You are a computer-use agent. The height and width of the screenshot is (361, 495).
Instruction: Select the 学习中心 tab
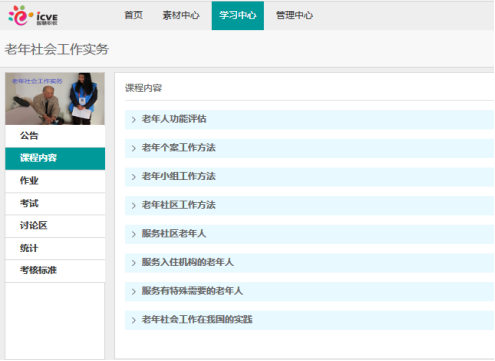click(x=238, y=15)
